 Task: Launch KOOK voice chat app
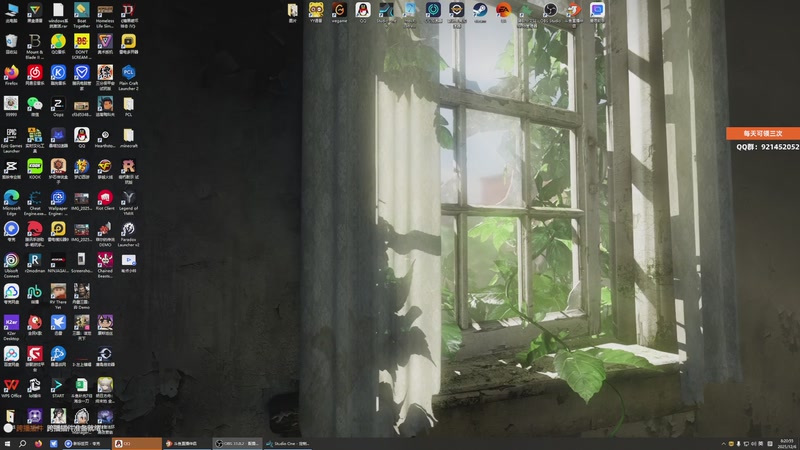click(35, 168)
